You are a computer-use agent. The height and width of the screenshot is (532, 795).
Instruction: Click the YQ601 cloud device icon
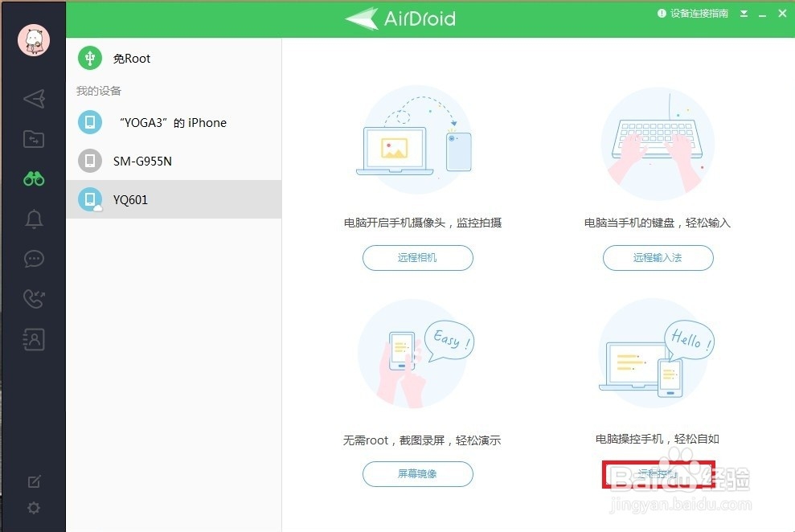(90, 199)
